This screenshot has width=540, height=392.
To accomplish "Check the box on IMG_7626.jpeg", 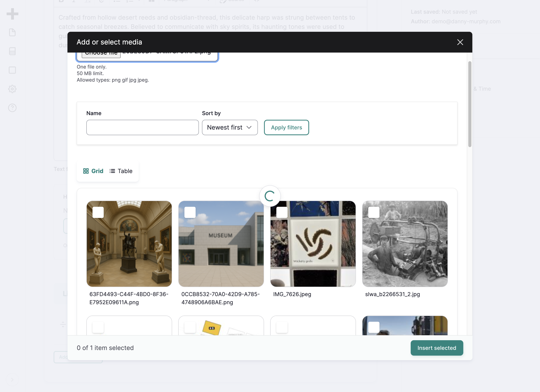I will 282,212.
